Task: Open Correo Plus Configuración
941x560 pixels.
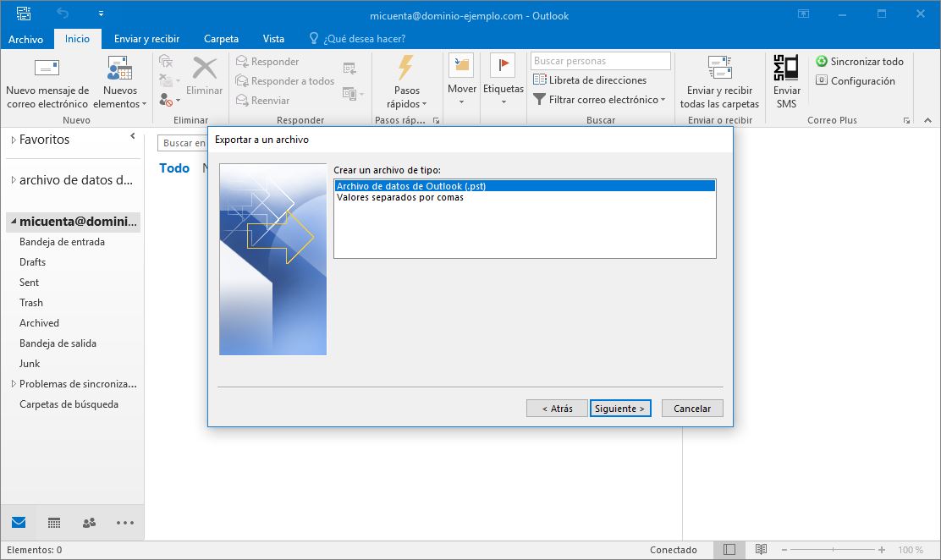Action: coord(856,80)
